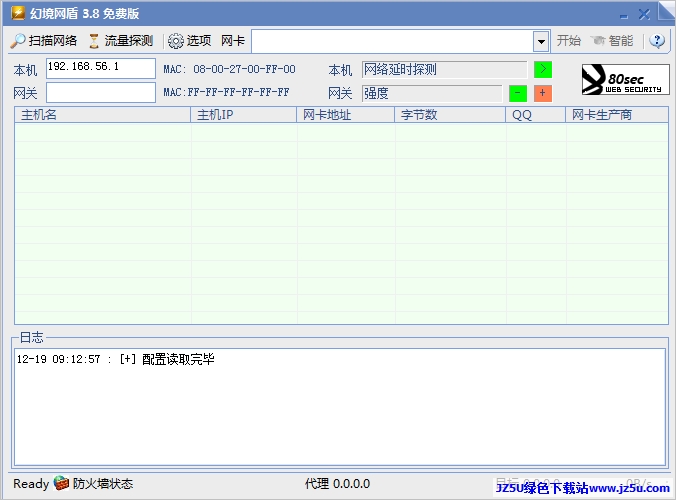Click MAC: 08-00-27-00-FF-00 text

pos(229,69)
